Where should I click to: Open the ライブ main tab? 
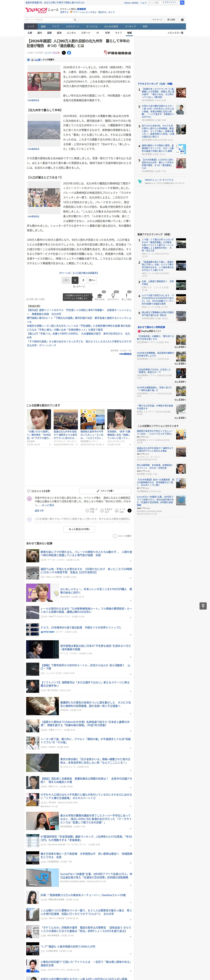[x=56, y=27]
